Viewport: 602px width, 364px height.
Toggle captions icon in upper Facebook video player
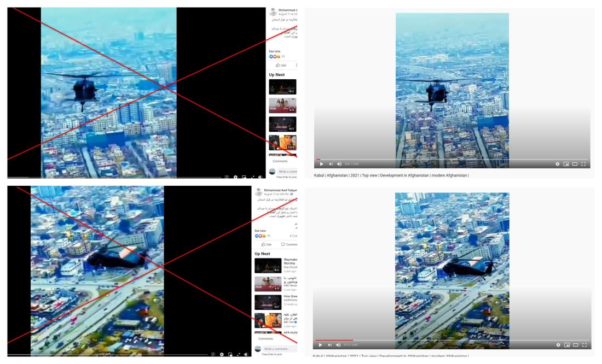[227, 177]
